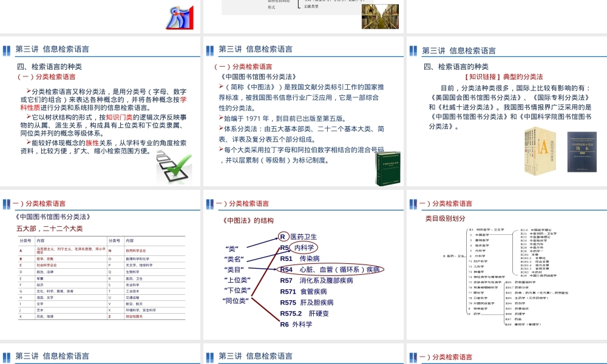The height and width of the screenshot is (364, 607).
Task: Click the heading 类目级别划分
Action: point(445,218)
